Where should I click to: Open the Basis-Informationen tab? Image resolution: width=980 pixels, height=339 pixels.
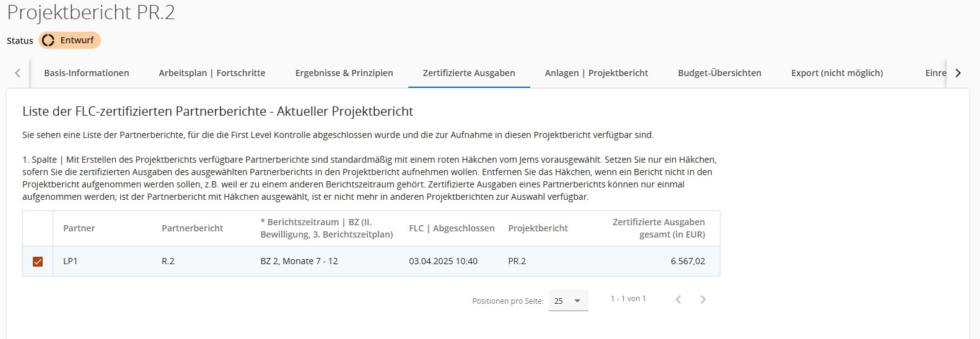(87, 73)
